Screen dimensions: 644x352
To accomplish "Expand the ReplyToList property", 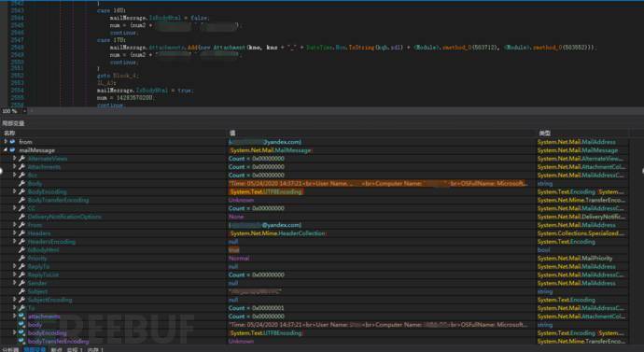I will [14, 275].
